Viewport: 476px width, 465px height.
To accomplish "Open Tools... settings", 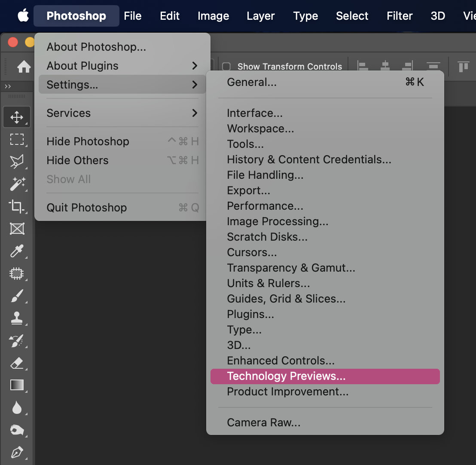I will click(x=325, y=144).
